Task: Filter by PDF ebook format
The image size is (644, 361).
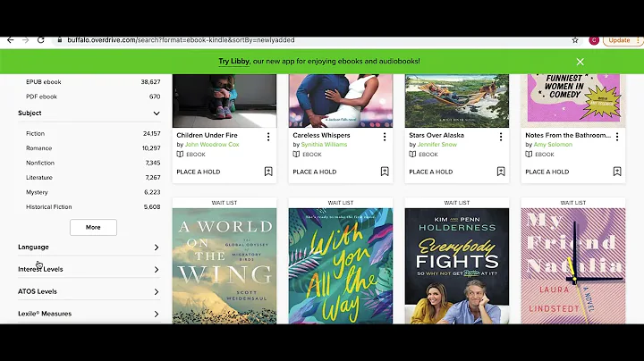Action: pyautogui.click(x=41, y=97)
